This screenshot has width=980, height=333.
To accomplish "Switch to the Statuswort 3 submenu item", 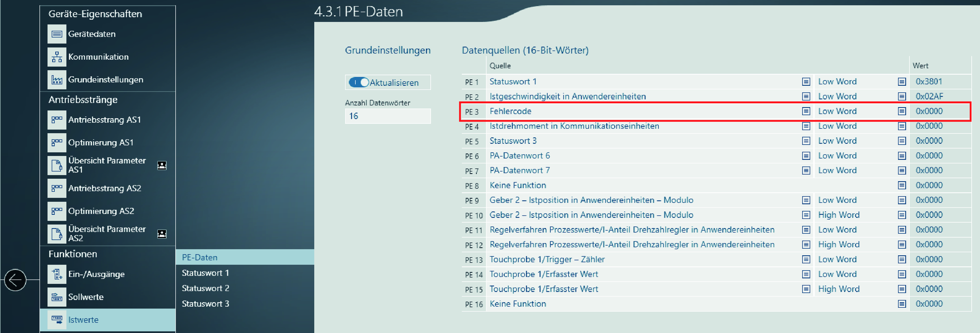I will pos(206,304).
